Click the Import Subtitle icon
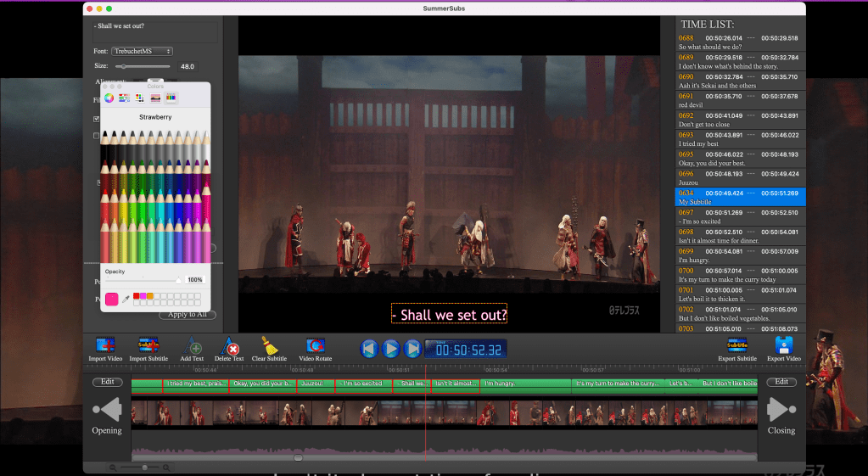The height and width of the screenshot is (476, 868). click(x=148, y=345)
